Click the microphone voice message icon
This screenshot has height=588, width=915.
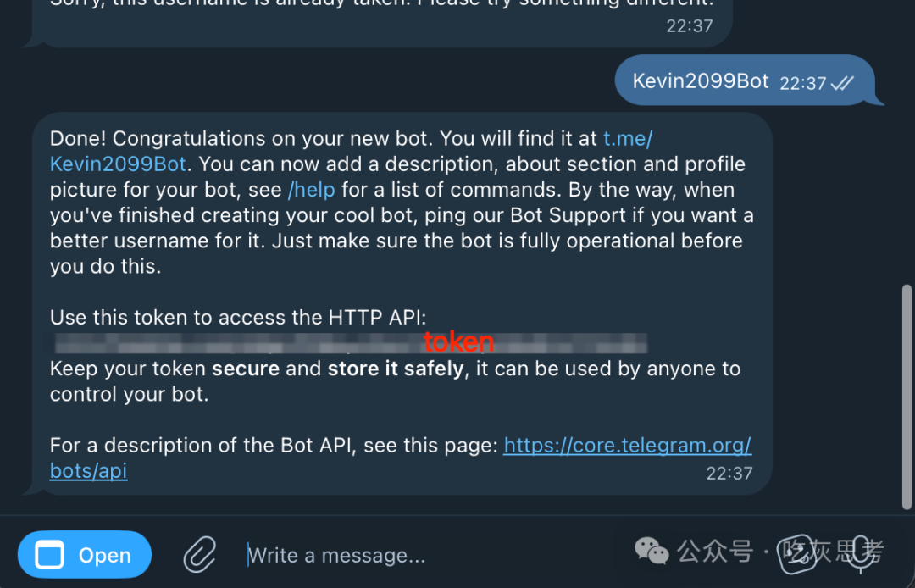coord(862,553)
